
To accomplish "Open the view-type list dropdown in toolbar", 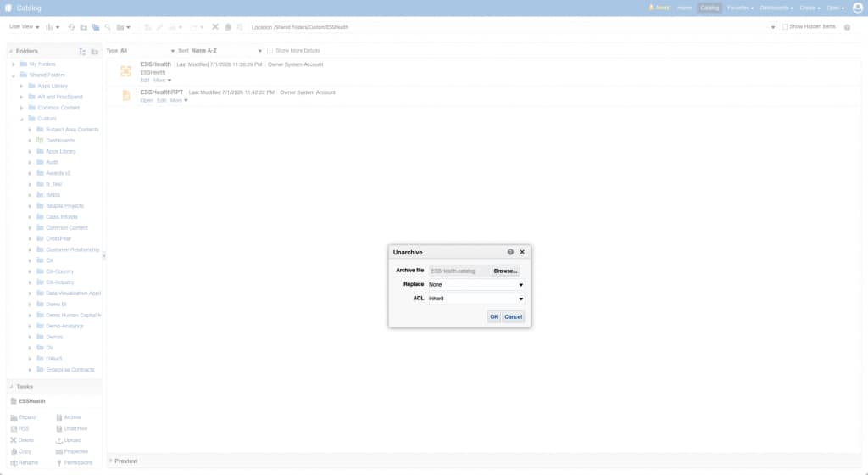I will [x=53, y=26].
